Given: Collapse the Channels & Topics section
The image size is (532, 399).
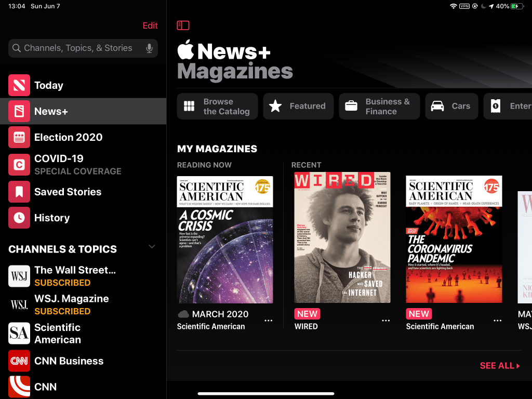Looking at the screenshot, I should click(x=152, y=247).
